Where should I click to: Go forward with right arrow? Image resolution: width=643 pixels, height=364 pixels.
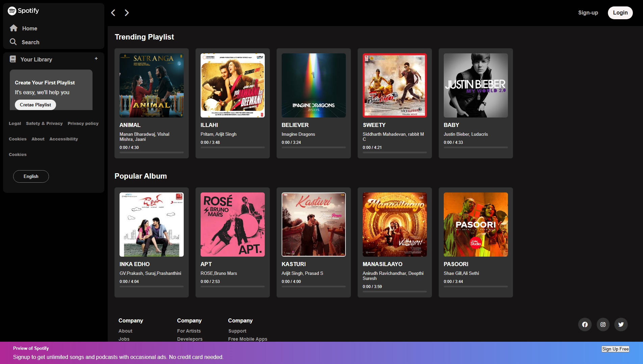point(127,13)
